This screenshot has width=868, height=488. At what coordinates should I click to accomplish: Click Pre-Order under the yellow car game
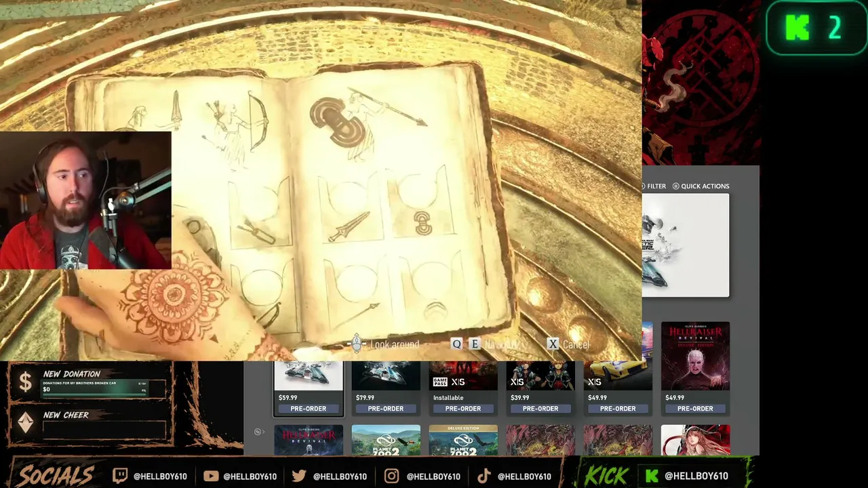618,409
